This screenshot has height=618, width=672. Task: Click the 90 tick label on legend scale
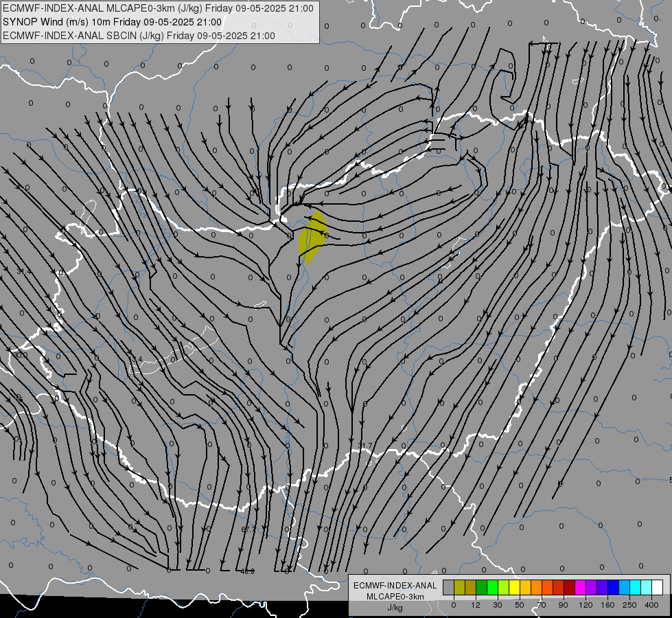tap(563, 605)
